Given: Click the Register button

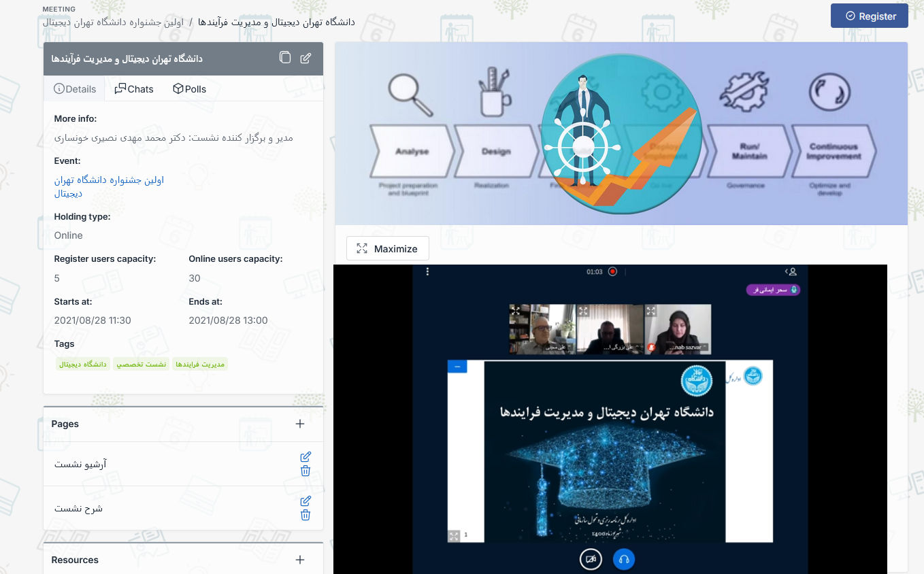Looking at the screenshot, I should coord(870,16).
